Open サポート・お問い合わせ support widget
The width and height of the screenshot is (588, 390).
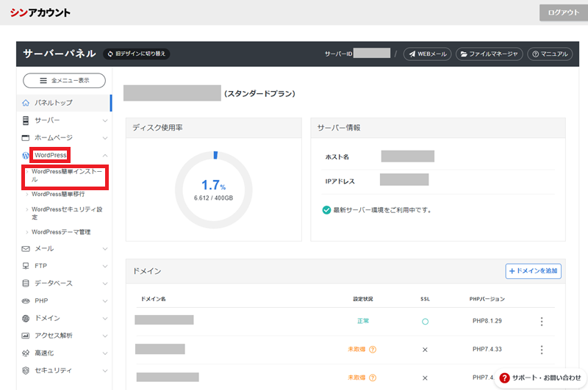tap(540, 378)
